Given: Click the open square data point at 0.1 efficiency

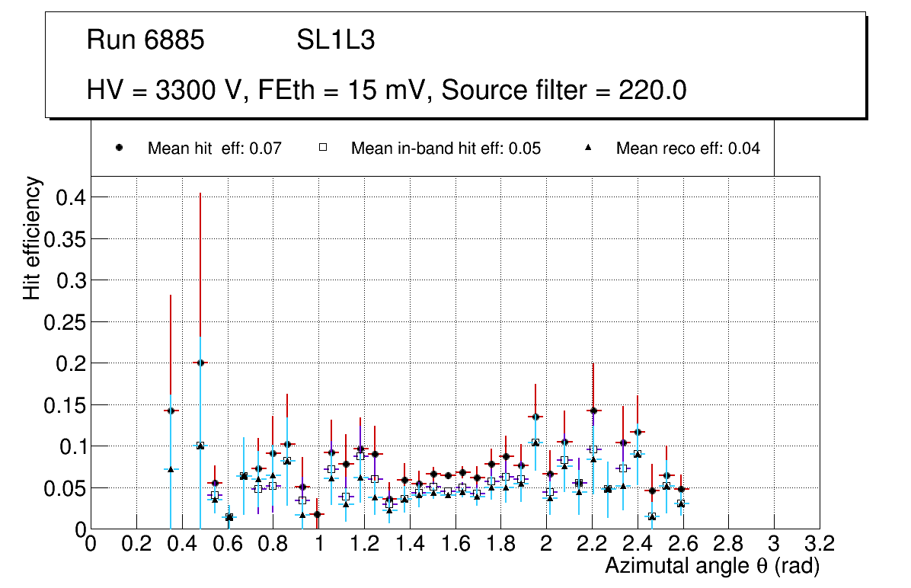Looking at the screenshot, I should tap(200, 446).
